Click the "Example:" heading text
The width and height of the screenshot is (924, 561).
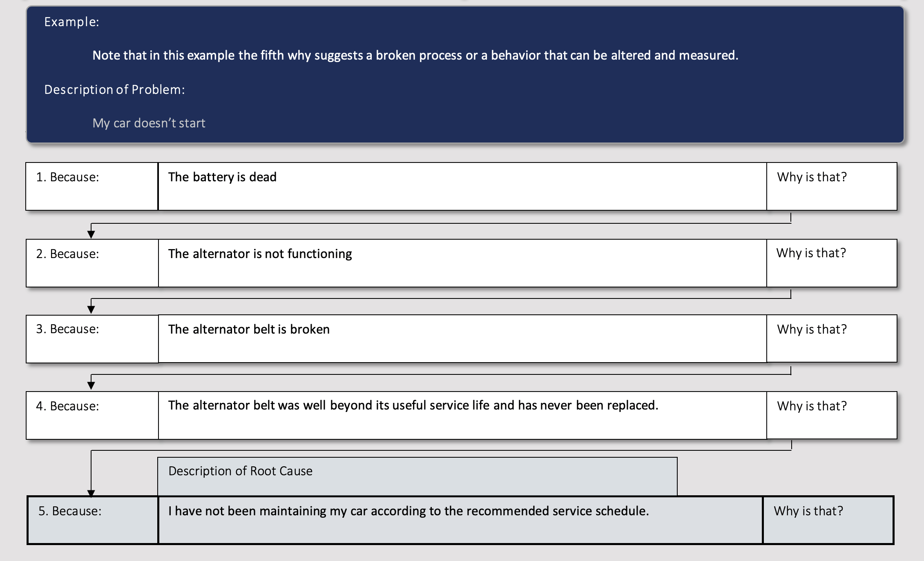point(71,22)
